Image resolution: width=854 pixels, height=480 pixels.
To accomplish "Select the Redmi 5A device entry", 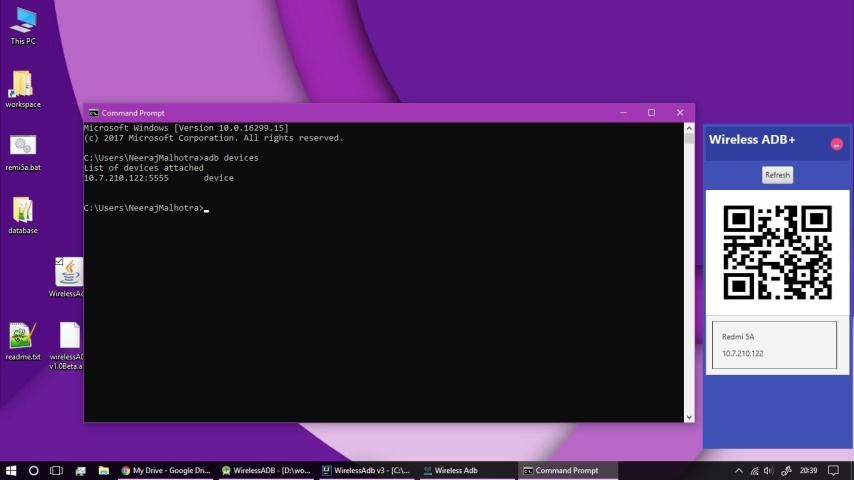I will tap(774, 345).
